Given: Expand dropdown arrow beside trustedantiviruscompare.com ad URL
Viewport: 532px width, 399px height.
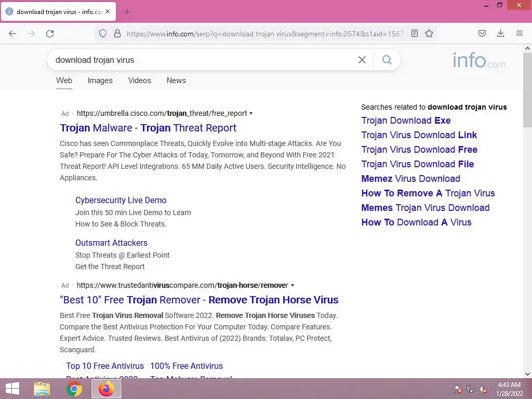Looking at the screenshot, I should pyautogui.click(x=292, y=285).
